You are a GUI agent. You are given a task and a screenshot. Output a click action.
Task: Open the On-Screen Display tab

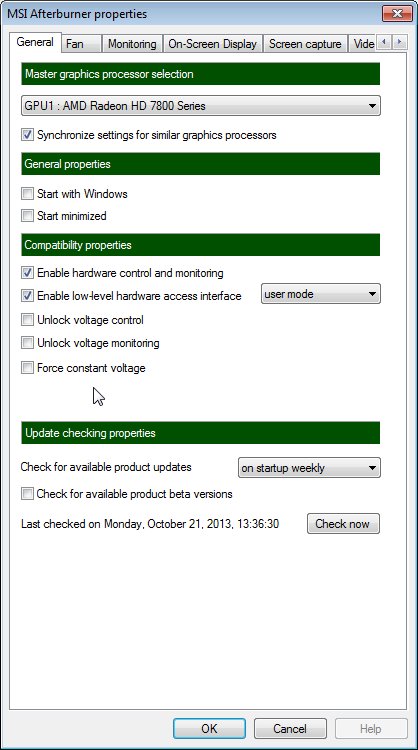point(213,44)
